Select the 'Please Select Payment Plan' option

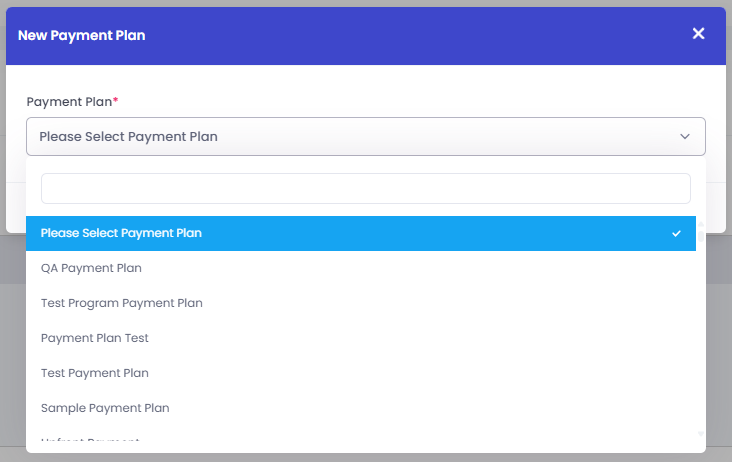coord(121,233)
